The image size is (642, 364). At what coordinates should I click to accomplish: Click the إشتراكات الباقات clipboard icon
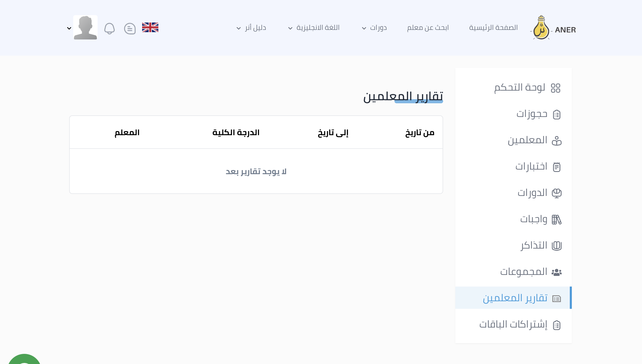(557, 325)
